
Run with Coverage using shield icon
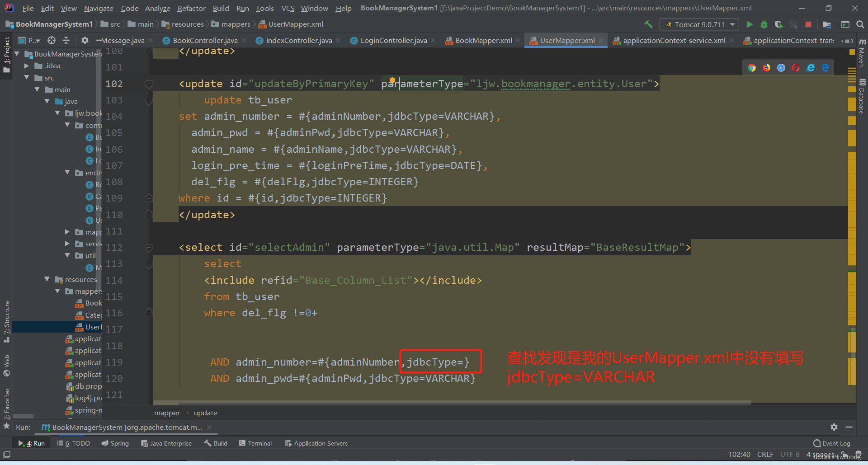[778, 24]
